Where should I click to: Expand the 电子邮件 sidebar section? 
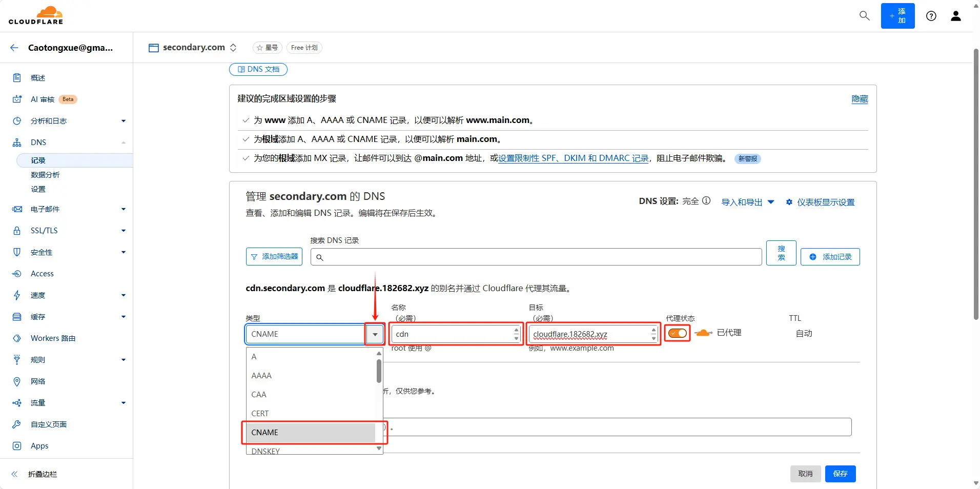click(124, 209)
